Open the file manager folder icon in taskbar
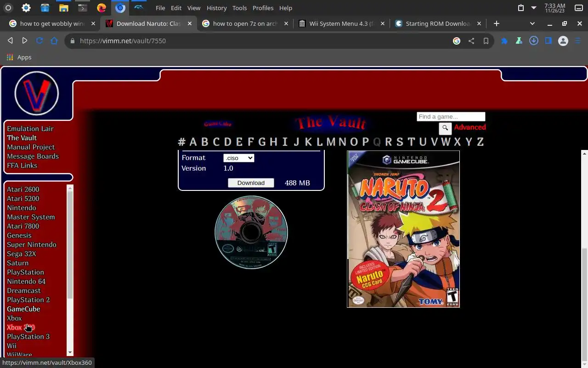Screen dimensions: 588x368 click(63, 8)
